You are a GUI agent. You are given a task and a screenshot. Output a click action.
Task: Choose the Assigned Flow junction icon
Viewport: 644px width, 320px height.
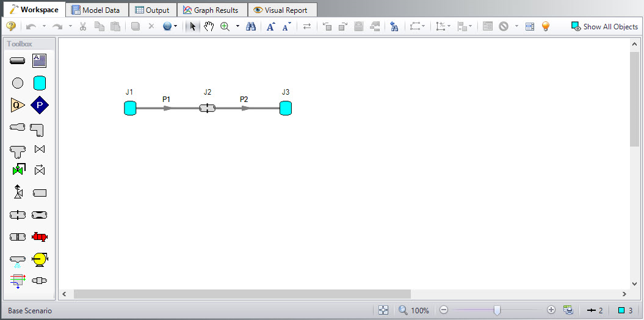[x=18, y=105]
